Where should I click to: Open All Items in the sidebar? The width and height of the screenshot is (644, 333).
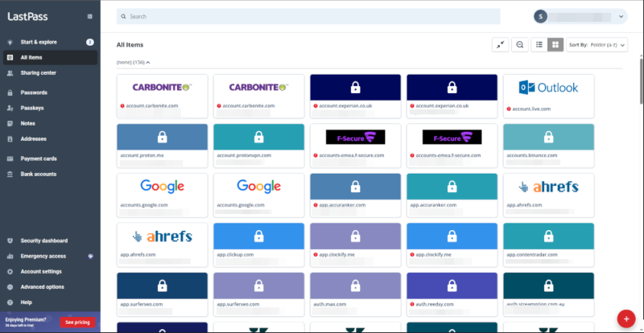tap(50, 57)
